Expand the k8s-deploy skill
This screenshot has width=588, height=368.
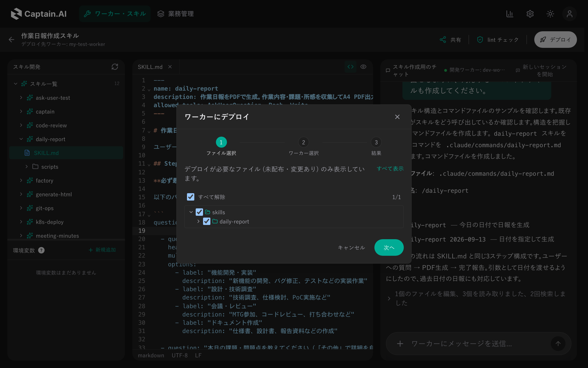(x=21, y=222)
